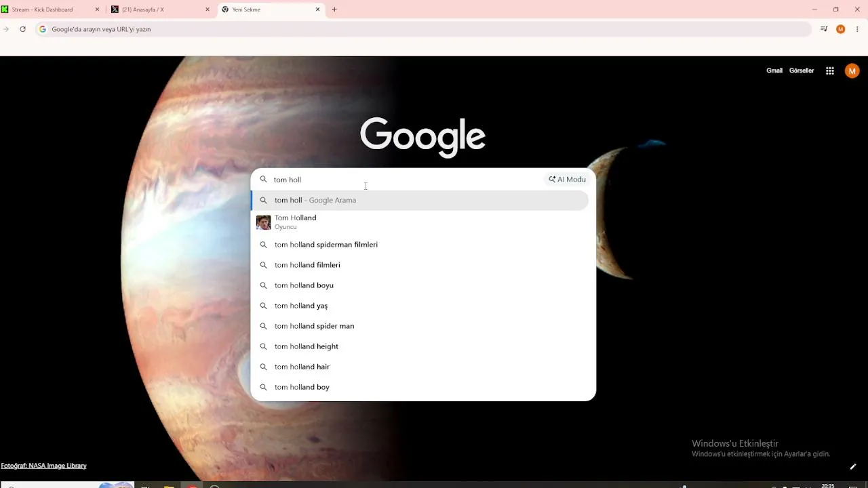Focus the Chrome address bar
868x488 pixels.
[x=423, y=29]
